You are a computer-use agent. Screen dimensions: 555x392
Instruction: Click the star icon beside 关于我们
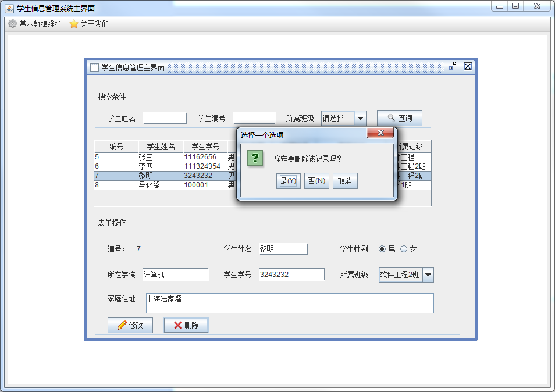pos(74,24)
